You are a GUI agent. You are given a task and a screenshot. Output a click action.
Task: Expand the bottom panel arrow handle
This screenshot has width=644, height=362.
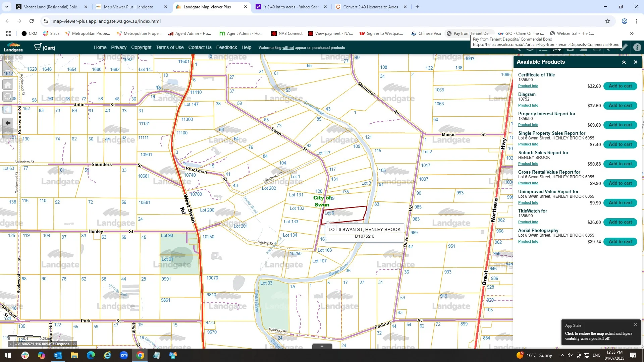[x=322, y=346]
